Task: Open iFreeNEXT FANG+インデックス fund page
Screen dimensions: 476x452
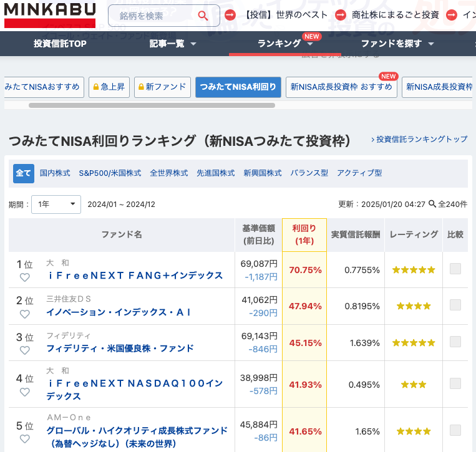Action: [x=136, y=276]
